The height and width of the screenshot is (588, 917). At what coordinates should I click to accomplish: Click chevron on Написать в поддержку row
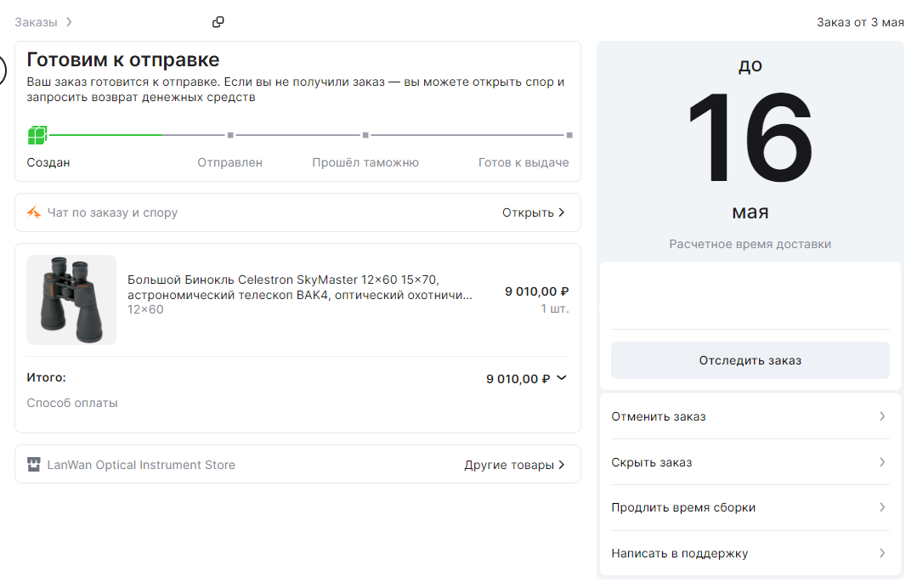(882, 553)
